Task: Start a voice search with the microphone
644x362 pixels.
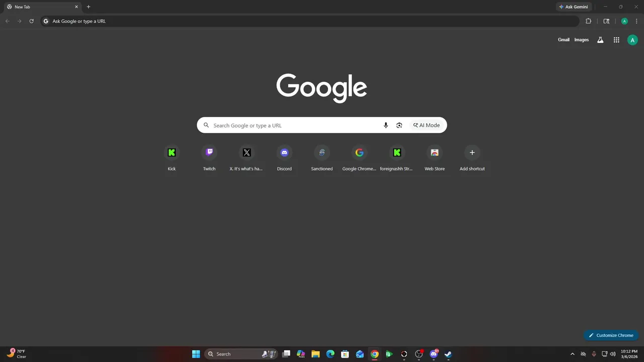Action: coord(386,125)
